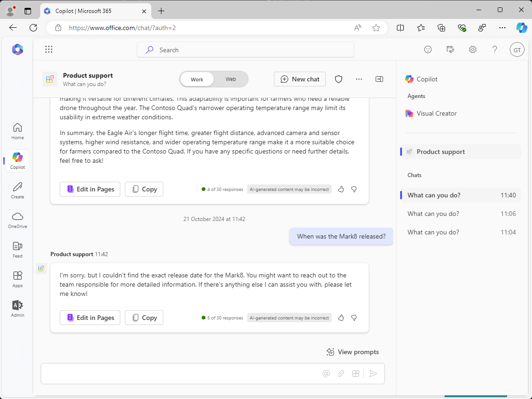Click the shield protection icon
The width and height of the screenshot is (532, 399).
[x=339, y=79]
